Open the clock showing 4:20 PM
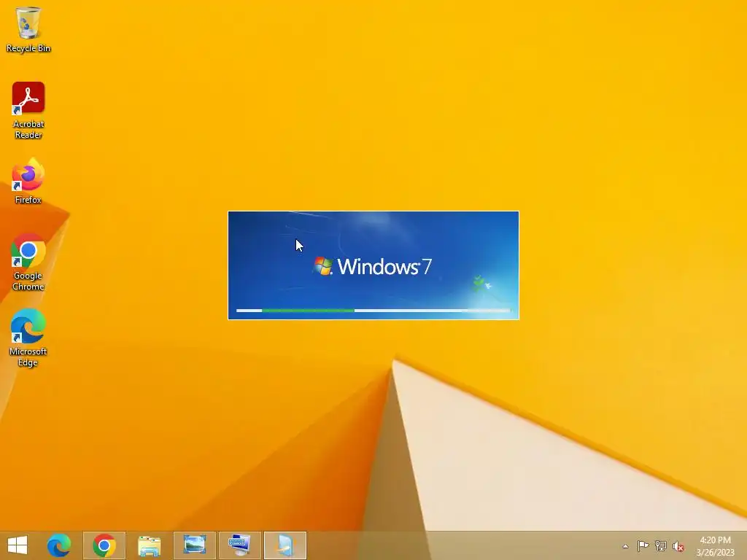Image resolution: width=747 pixels, height=560 pixels. (x=715, y=546)
